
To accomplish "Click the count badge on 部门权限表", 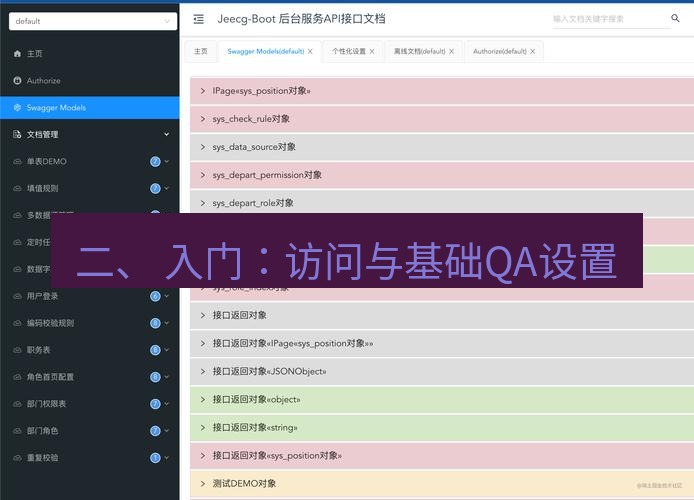I will [155, 404].
